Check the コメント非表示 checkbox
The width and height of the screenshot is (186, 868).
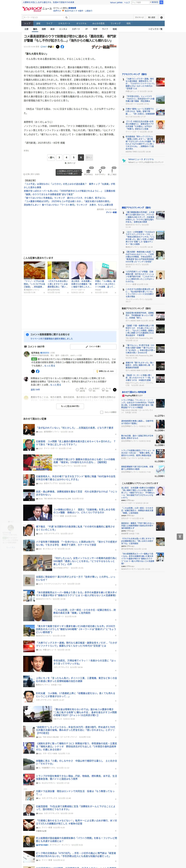[102, 412]
